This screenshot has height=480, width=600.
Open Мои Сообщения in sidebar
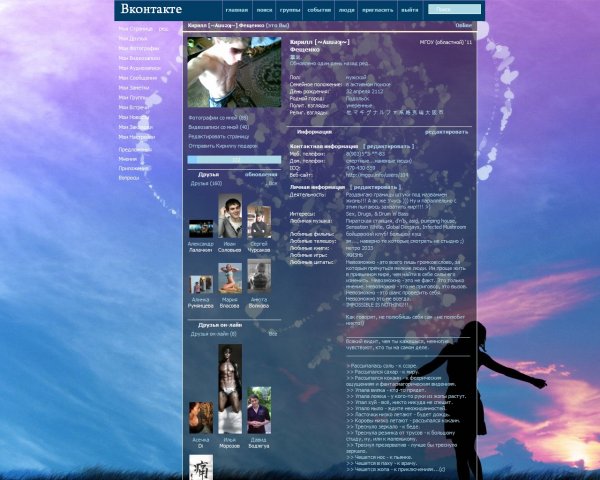[x=138, y=78]
